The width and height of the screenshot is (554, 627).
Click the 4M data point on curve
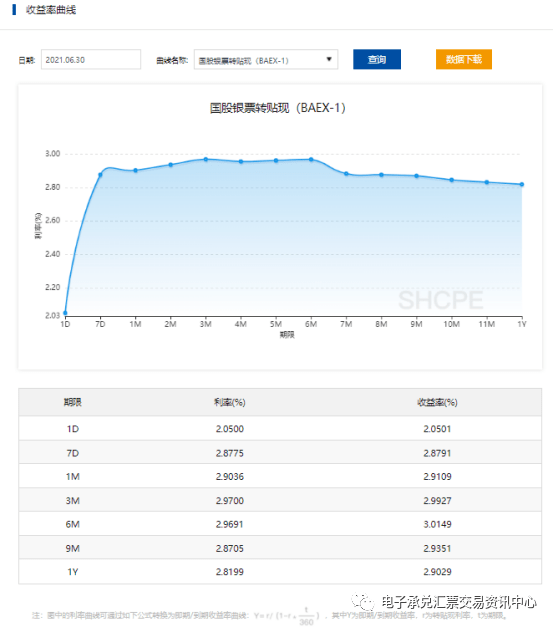[241, 162]
